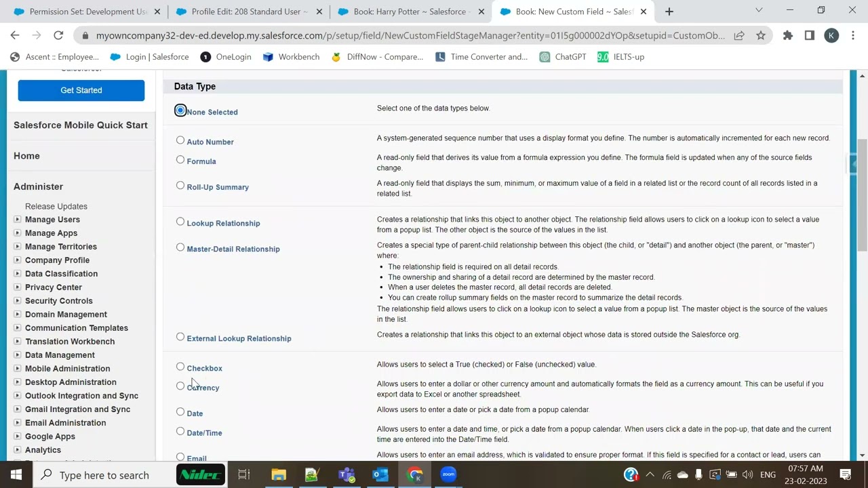Viewport: 868px width, 488px height.
Task: Choose the Formula data type
Action: 180,160
